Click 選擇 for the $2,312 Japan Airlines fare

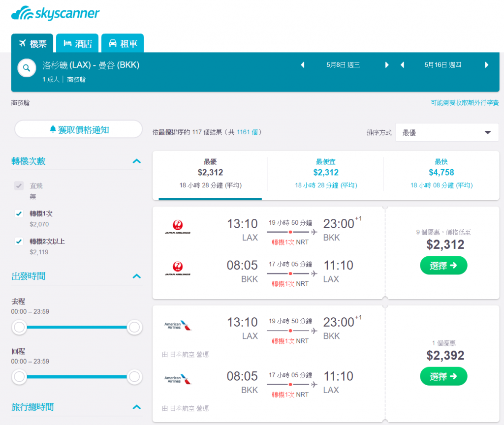click(443, 265)
